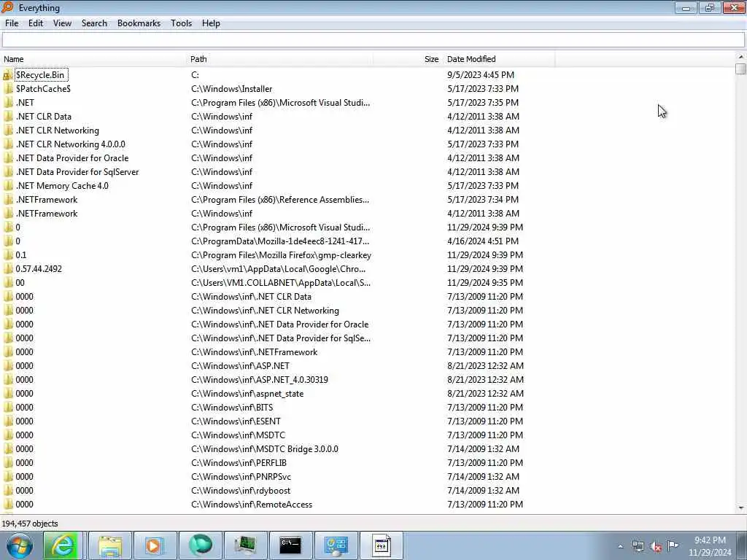Open the green round app on taskbar
747x560 pixels.
[x=200, y=545]
